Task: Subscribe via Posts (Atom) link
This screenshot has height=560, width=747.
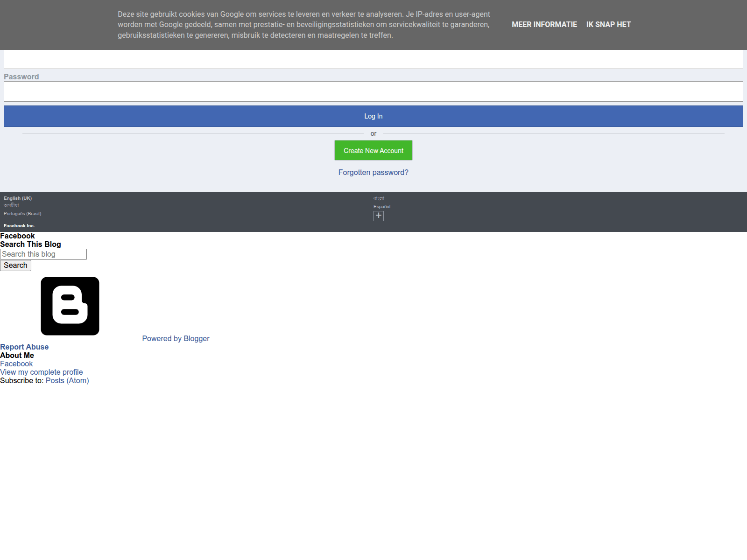Action: coord(67,380)
